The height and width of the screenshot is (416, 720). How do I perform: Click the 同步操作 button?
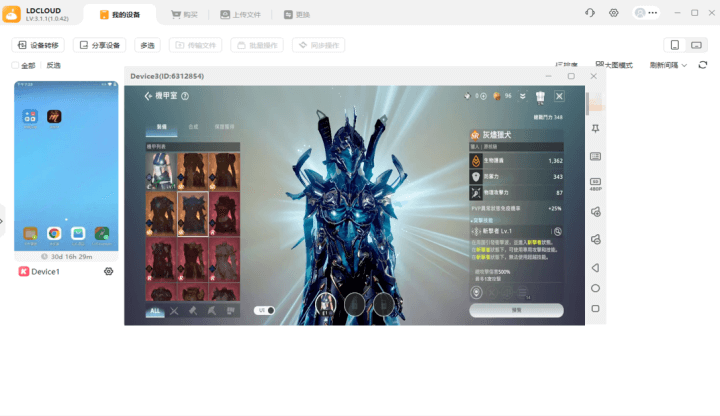319,45
